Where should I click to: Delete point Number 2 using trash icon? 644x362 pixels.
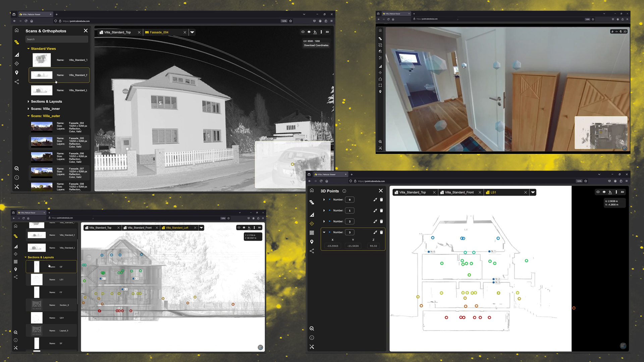[x=381, y=222]
